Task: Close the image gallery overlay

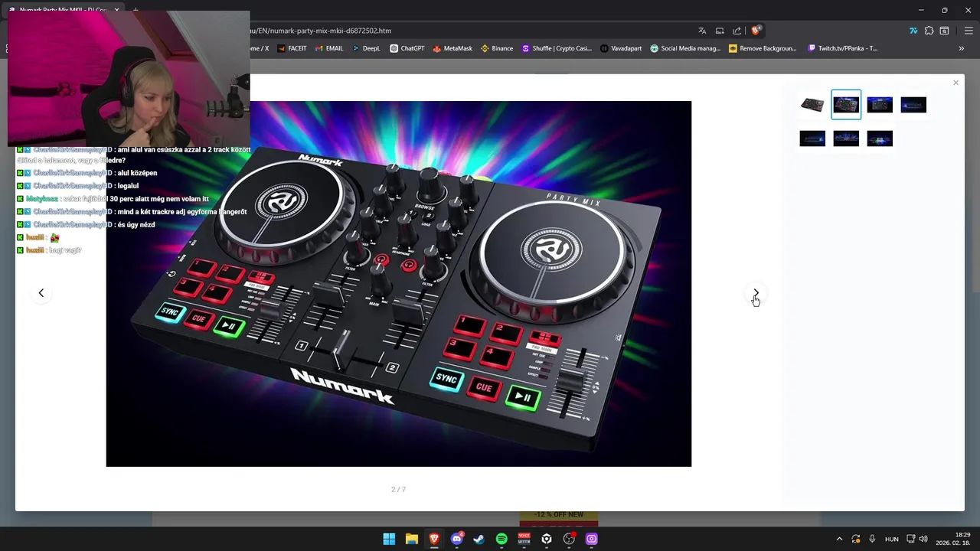Action: (x=955, y=83)
